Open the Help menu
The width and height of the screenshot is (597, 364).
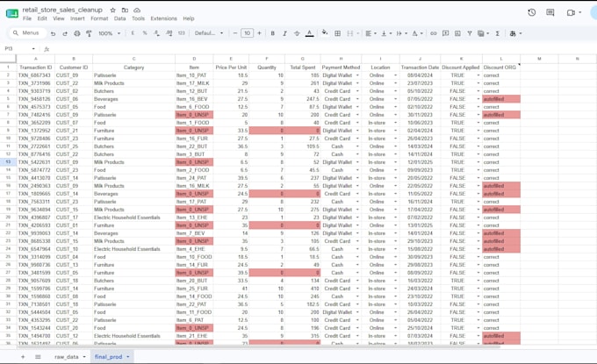coord(189,18)
